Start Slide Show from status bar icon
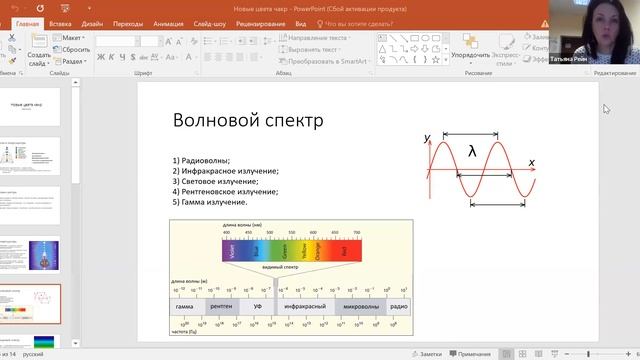 pos(554,354)
